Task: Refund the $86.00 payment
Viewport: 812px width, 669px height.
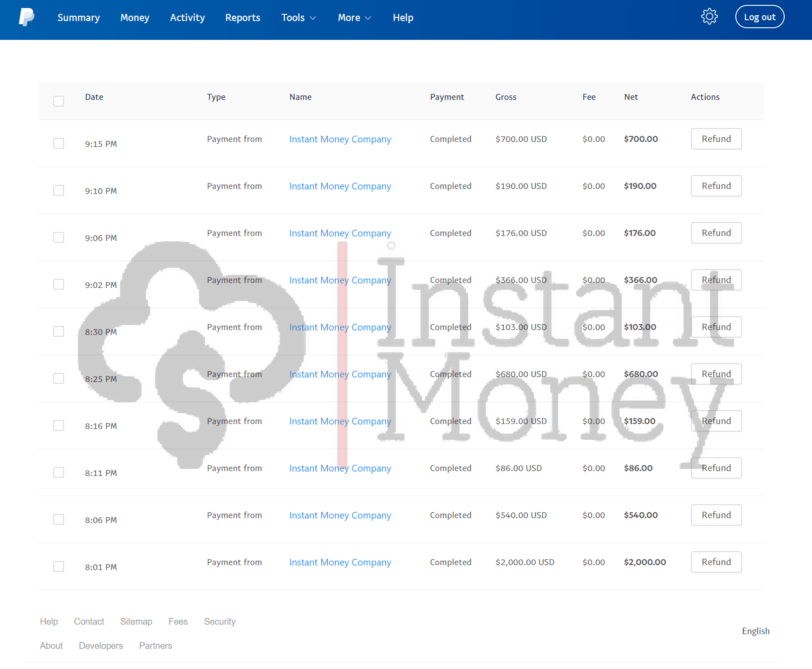Action: 716,468
